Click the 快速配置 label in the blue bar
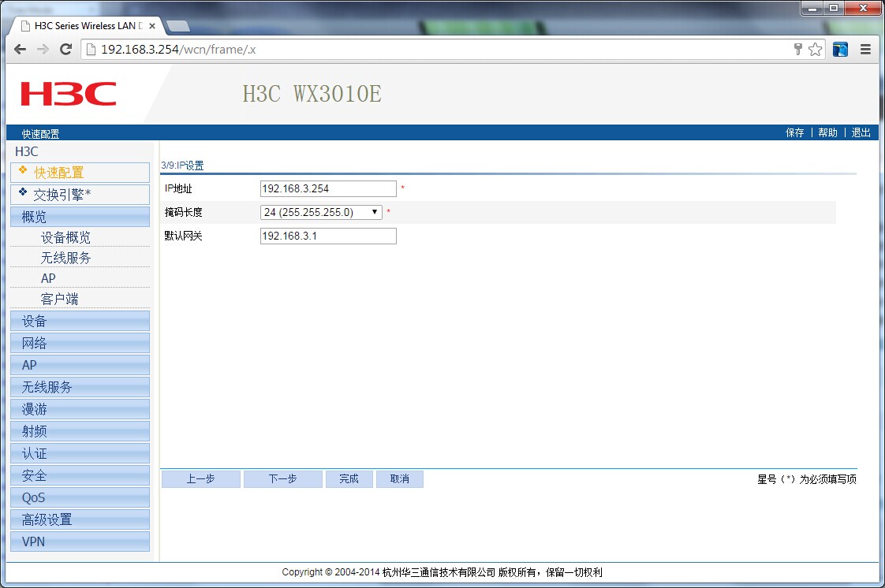The width and height of the screenshot is (885, 588). [41, 134]
